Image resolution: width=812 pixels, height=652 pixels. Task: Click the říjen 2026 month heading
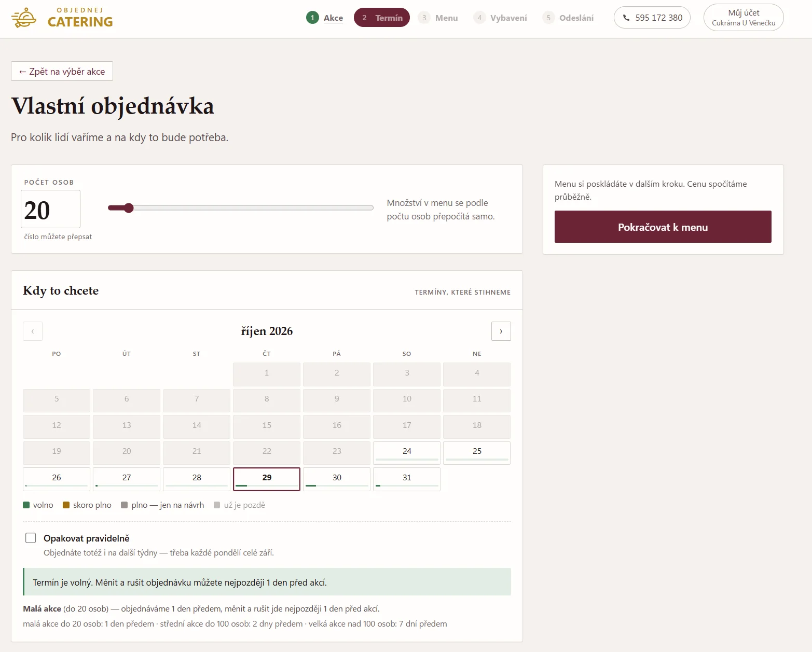point(267,331)
